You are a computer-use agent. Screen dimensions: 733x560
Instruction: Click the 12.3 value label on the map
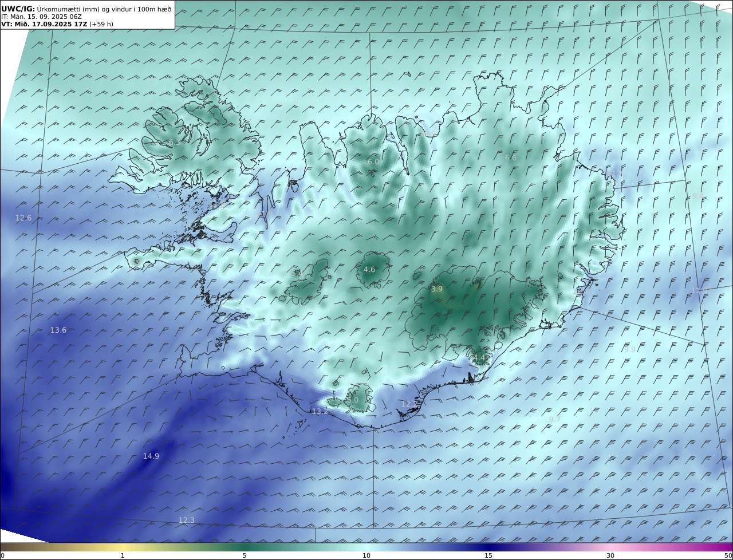187,520
